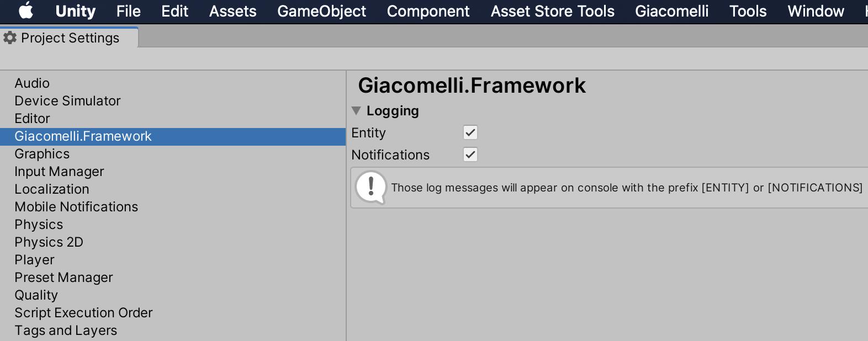This screenshot has height=341, width=868.
Task: Open the GameObject menu
Action: click(x=321, y=11)
